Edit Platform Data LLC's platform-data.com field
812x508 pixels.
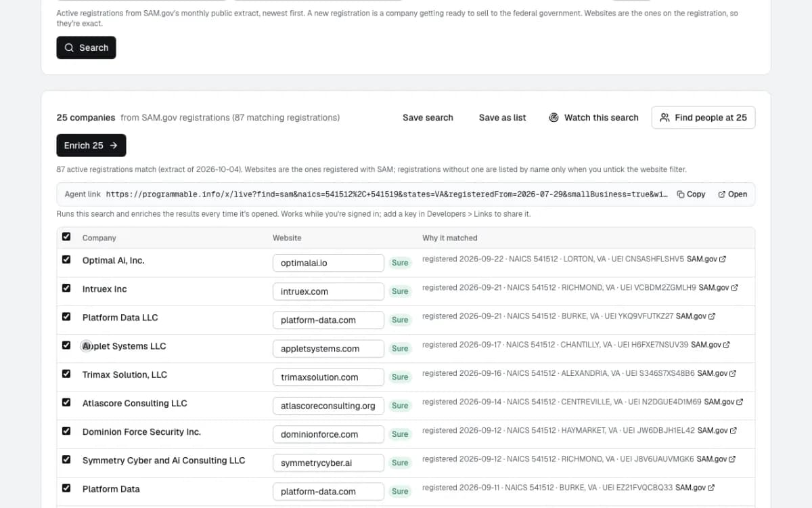(x=328, y=320)
